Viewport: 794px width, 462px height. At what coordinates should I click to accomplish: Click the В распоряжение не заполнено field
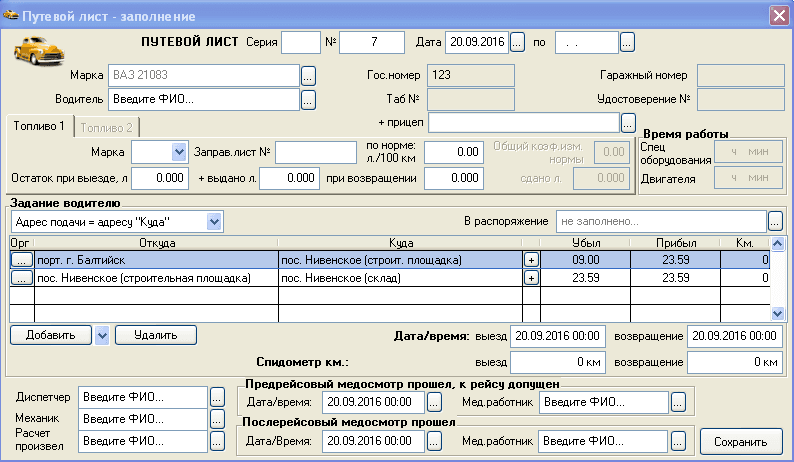click(x=661, y=221)
